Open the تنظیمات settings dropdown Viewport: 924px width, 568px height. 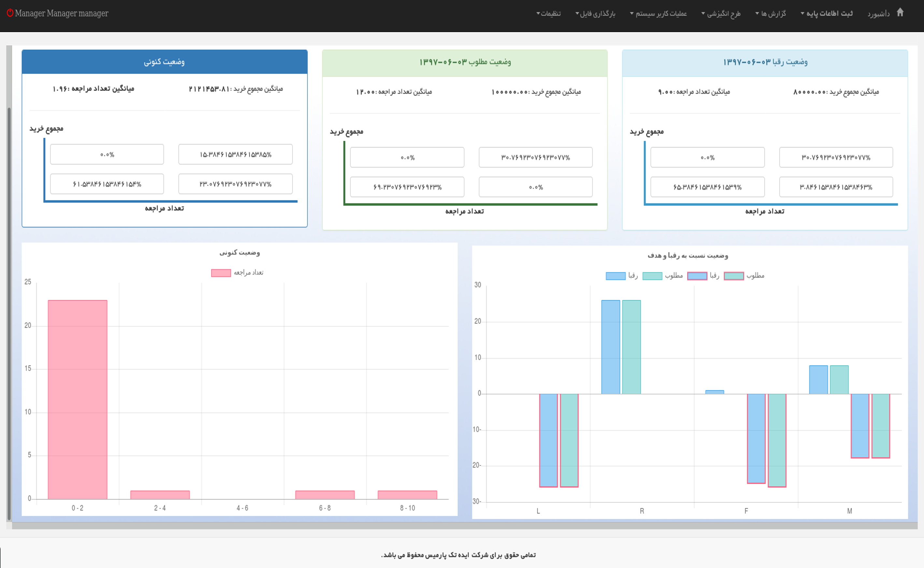point(548,14)
